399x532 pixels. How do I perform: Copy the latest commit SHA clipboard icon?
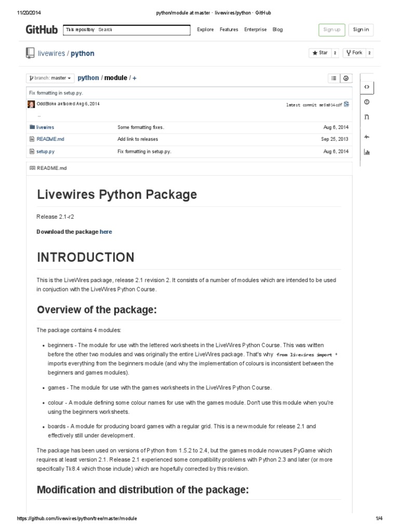[x=347, y=104]
